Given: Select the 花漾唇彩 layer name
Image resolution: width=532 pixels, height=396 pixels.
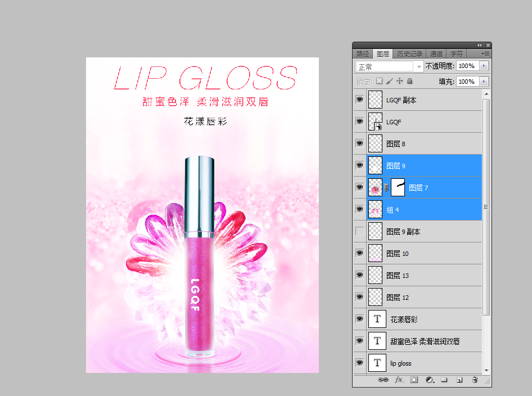Looking at the screenshot, I should (404, 319).
